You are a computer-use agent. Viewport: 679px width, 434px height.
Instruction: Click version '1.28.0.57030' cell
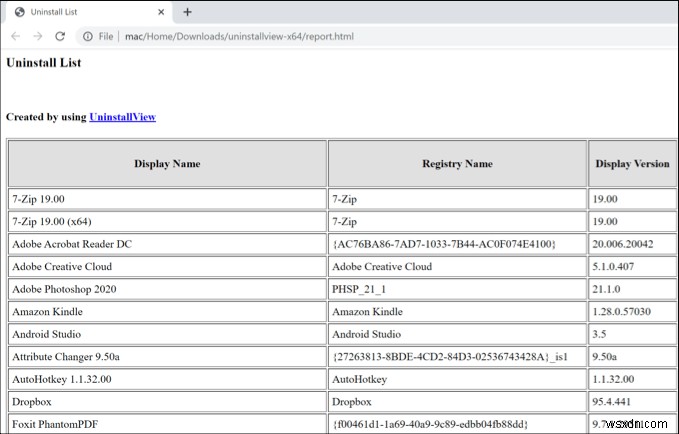coord(632,312)
